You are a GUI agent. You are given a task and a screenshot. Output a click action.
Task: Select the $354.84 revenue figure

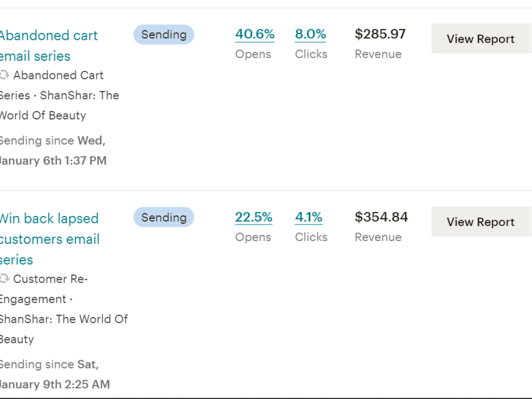381,217
